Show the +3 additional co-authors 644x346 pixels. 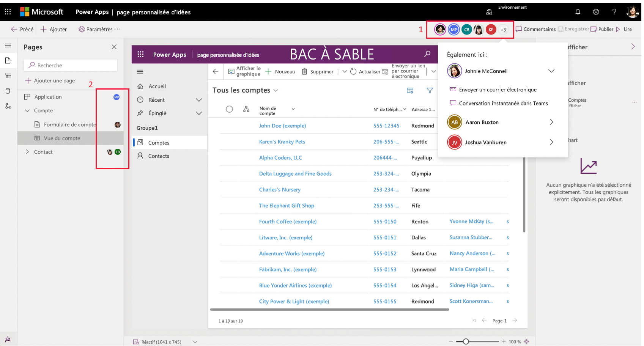tap(503, 29)
